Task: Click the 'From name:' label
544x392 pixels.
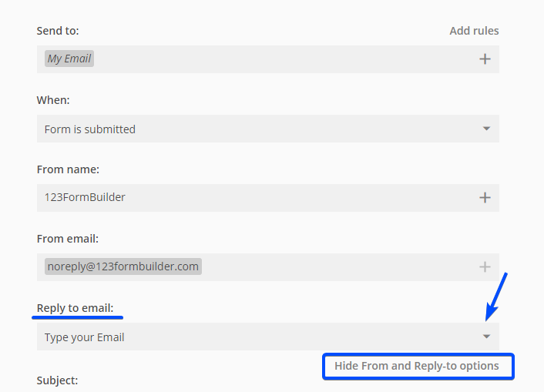Action: (68, 169)
